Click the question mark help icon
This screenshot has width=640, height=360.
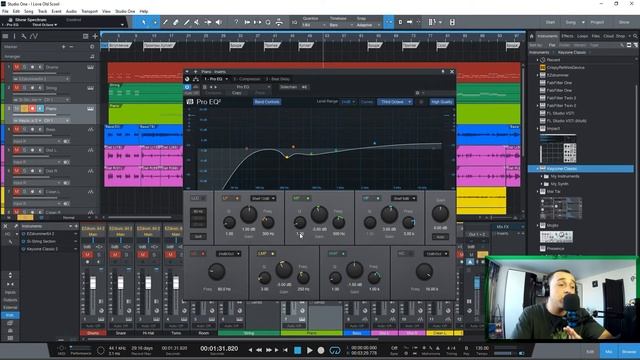coord(236,22)
